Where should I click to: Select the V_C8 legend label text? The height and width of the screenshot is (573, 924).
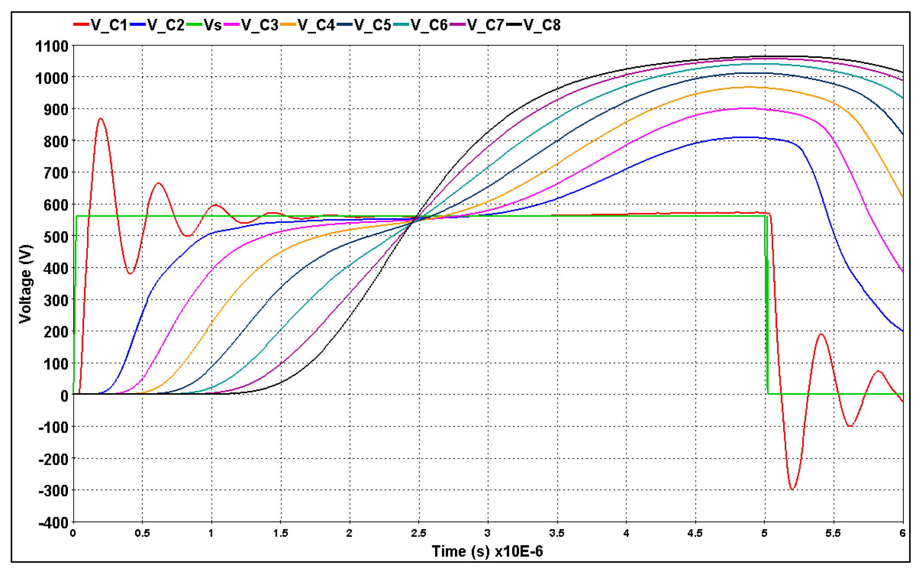tap(542, 25)
